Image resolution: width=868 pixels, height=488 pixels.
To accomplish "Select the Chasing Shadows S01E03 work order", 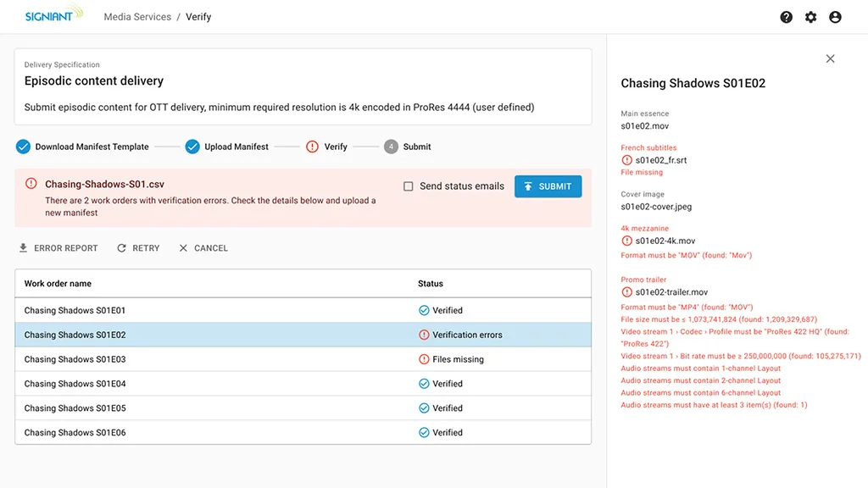I will [75, 359].
